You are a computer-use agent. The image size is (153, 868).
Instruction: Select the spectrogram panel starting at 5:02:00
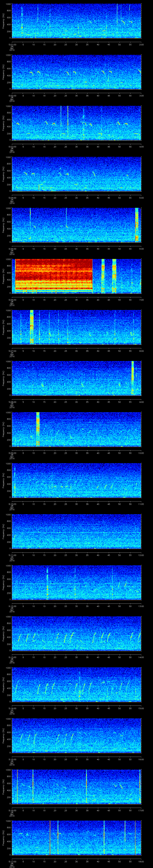pos(77,72)
